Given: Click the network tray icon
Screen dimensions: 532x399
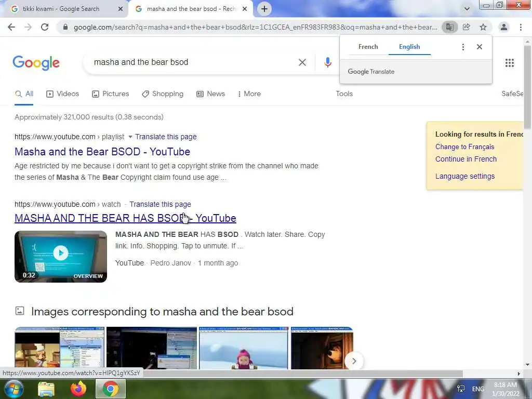Looking at the screenshot, I should pyautogui.click(x=461, y=389).
